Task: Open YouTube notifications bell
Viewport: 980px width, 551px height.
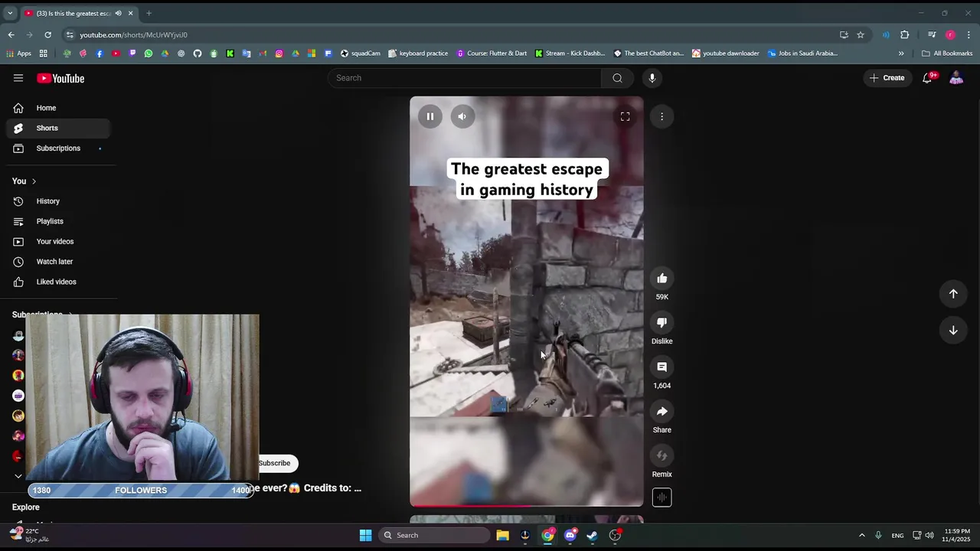Action: pyautogui.click(x=928, y=78)
